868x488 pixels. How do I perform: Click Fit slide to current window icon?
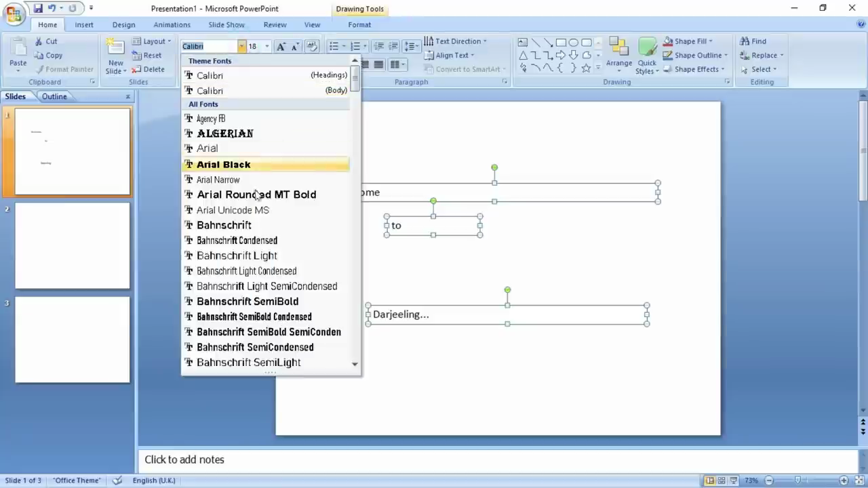pyautogui.click(x=859, y=481)
